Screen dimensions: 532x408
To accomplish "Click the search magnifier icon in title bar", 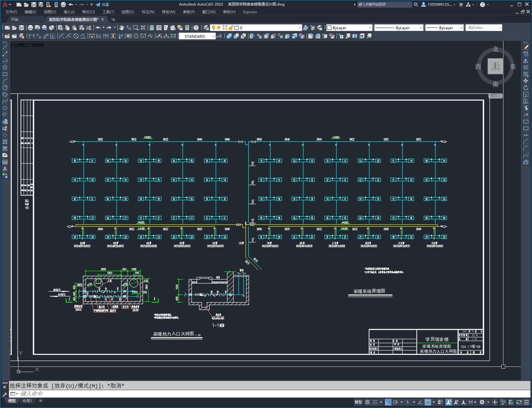I will pos(416,5).
